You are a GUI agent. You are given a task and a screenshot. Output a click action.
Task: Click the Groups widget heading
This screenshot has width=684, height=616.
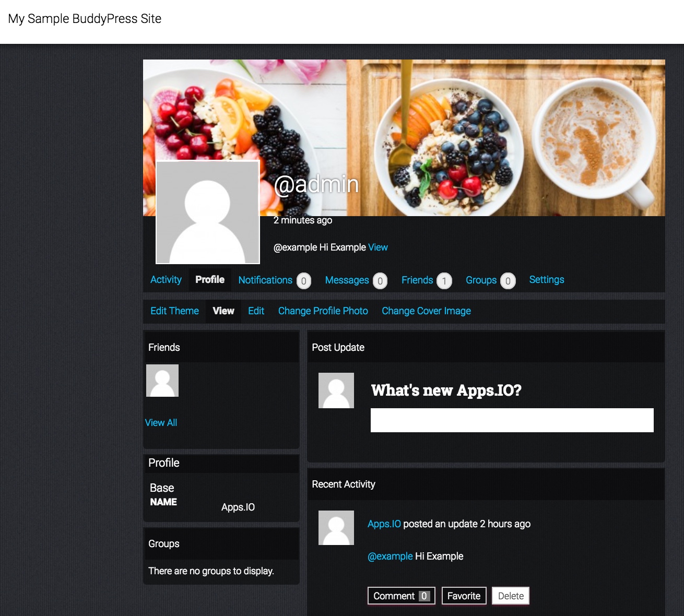(164, 544)
